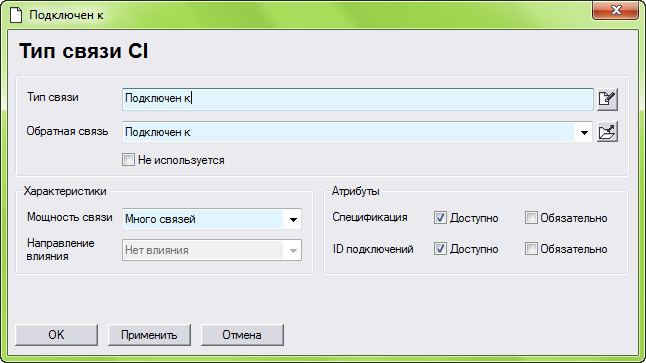646x363 pixels.
Task: Click the disabled Направление влияния dropdown arrow
Action: pos(293,251)
